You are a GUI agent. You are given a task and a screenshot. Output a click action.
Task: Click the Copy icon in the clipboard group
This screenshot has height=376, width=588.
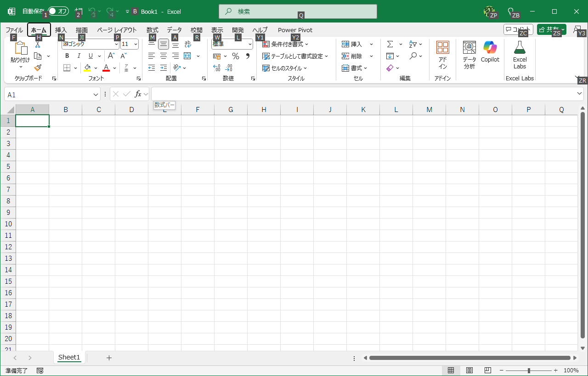pyautogui.click(x=38, y=56)
